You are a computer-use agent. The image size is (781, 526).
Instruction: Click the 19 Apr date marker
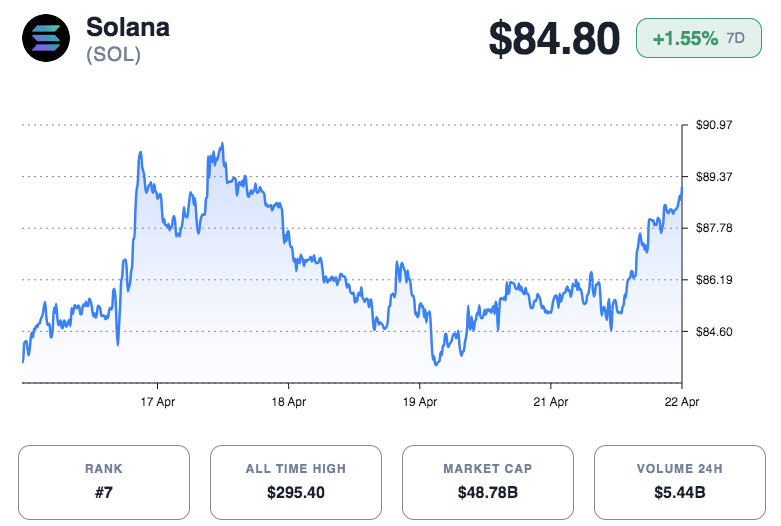pos(420,402)
